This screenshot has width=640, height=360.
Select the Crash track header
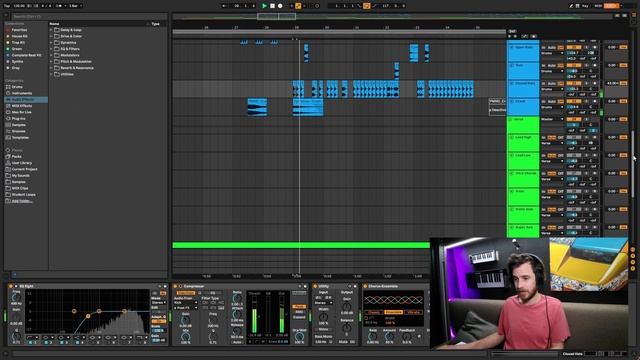[x=523, y=107]
